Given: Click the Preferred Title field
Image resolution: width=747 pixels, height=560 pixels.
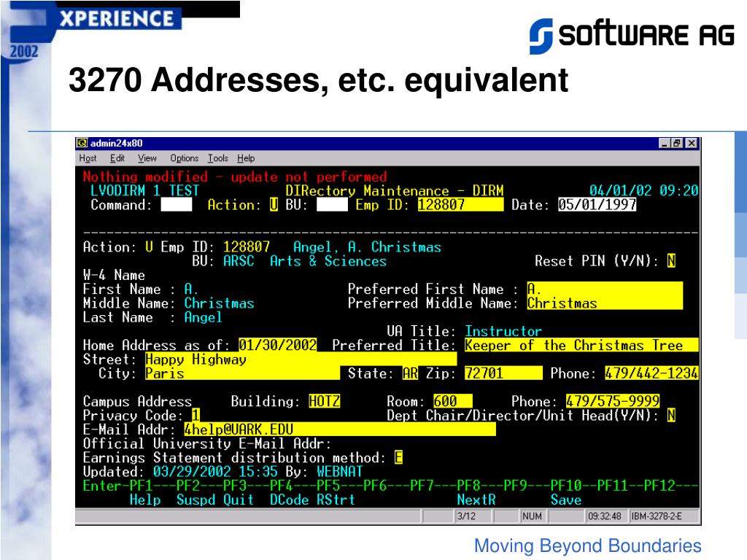Looking at the screenshot, I should pos(581,345).
